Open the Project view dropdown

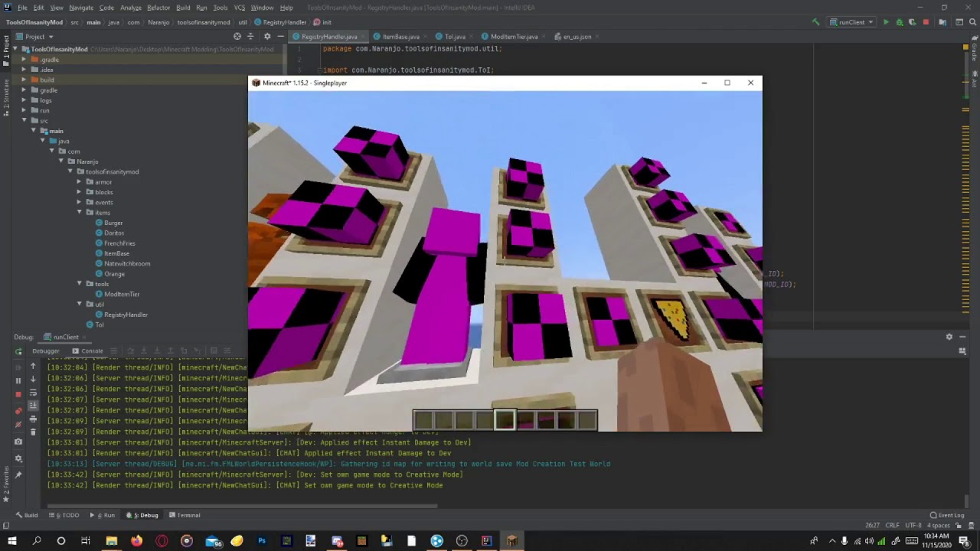pyautogui.click(x=34, y=36)
